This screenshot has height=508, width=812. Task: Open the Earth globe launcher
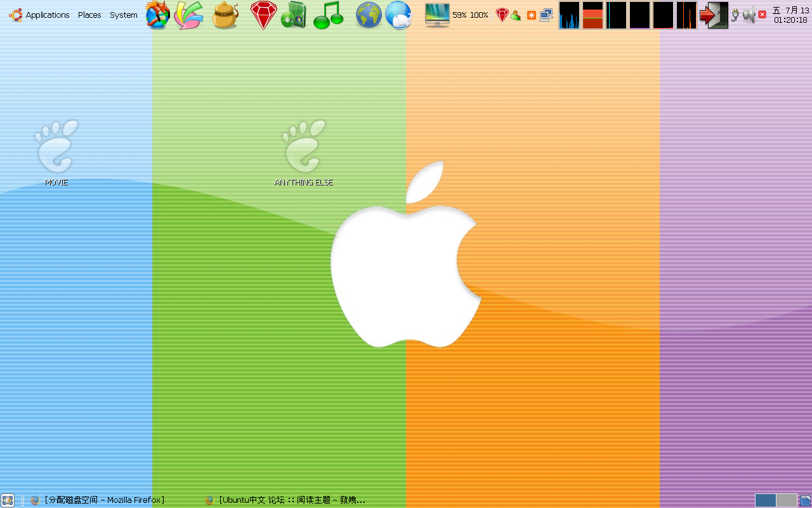pyautogui.click(x=369, y=15)
